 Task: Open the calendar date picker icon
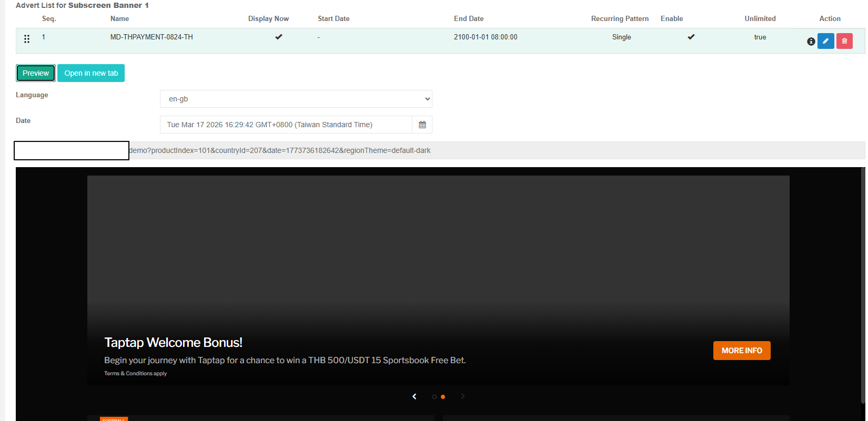tap(422, 125)
